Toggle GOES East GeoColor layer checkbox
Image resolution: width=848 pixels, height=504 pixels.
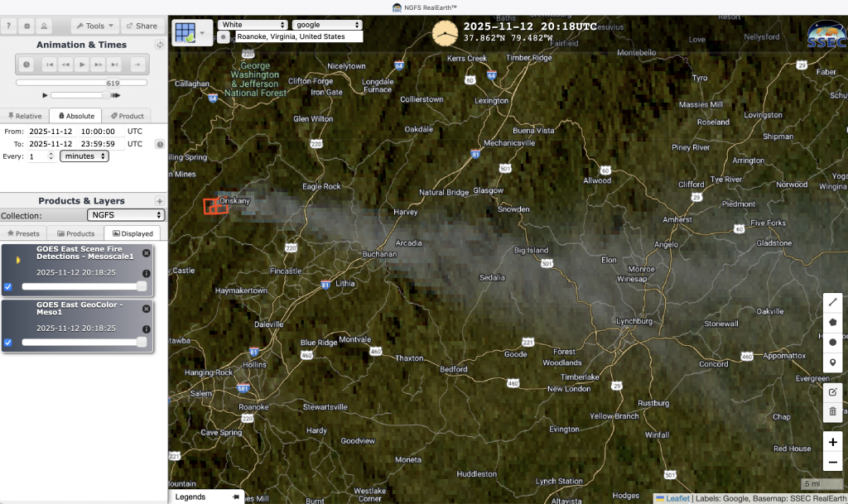pos(8,342)
